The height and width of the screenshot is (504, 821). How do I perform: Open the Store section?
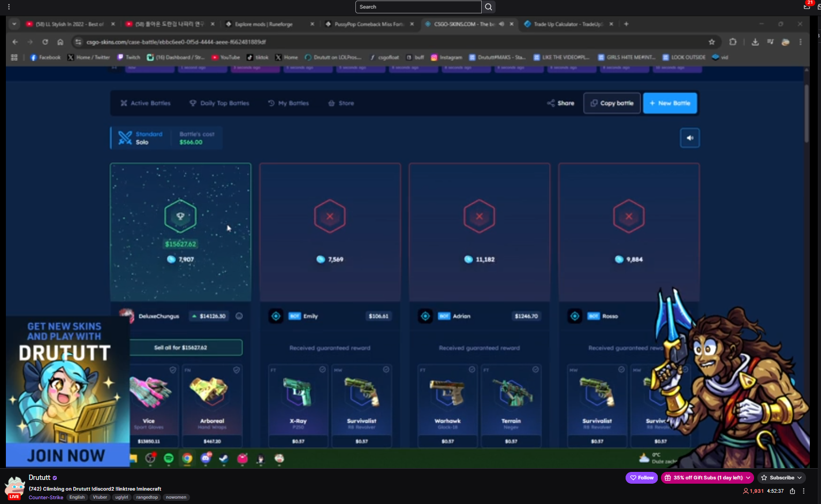[x=341, y=103]
